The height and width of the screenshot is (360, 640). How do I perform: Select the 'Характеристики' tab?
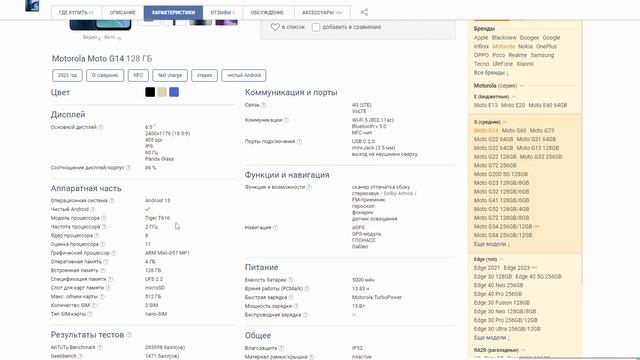pos(173,13)
